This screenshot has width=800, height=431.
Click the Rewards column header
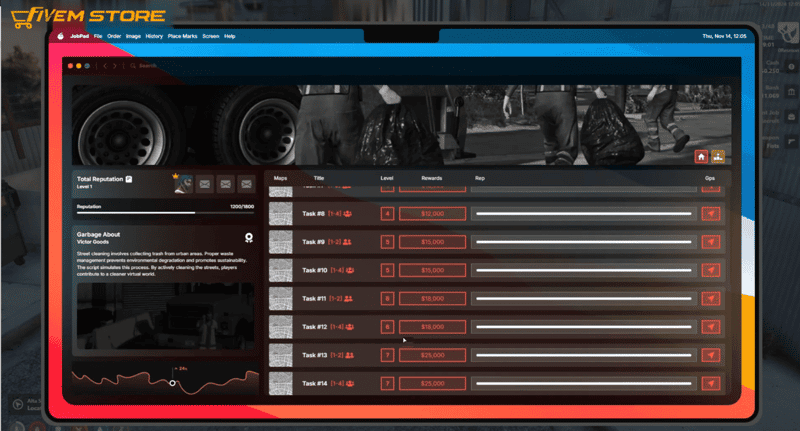432,178
